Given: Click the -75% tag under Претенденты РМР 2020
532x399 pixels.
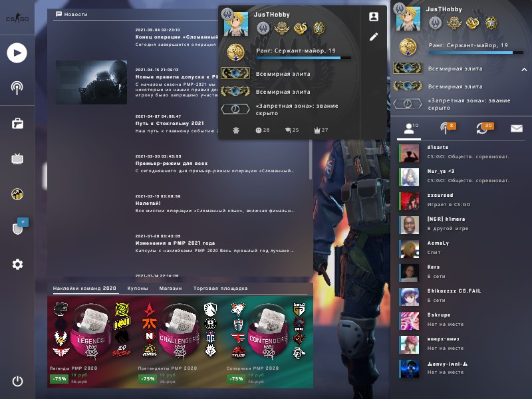Looking at the screenshot, I should click(148, 378).
